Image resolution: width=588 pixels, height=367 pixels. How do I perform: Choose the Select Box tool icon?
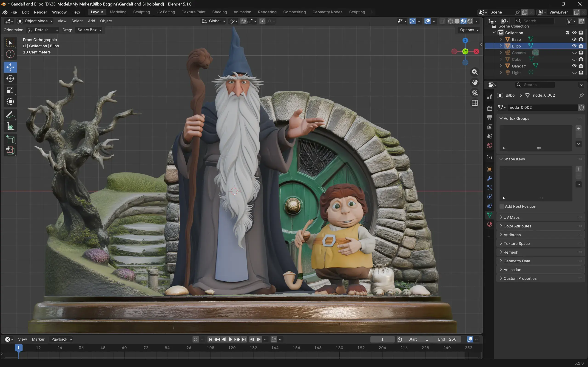click(10, 42)
